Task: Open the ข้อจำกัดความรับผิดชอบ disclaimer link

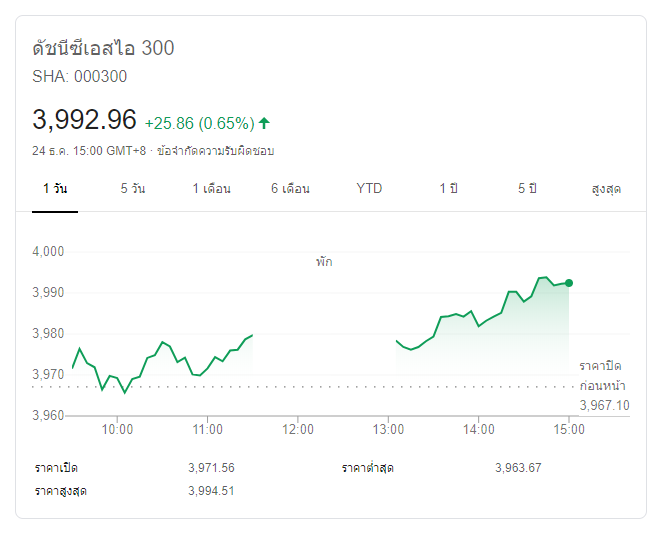Action: [x=215, y=151]
